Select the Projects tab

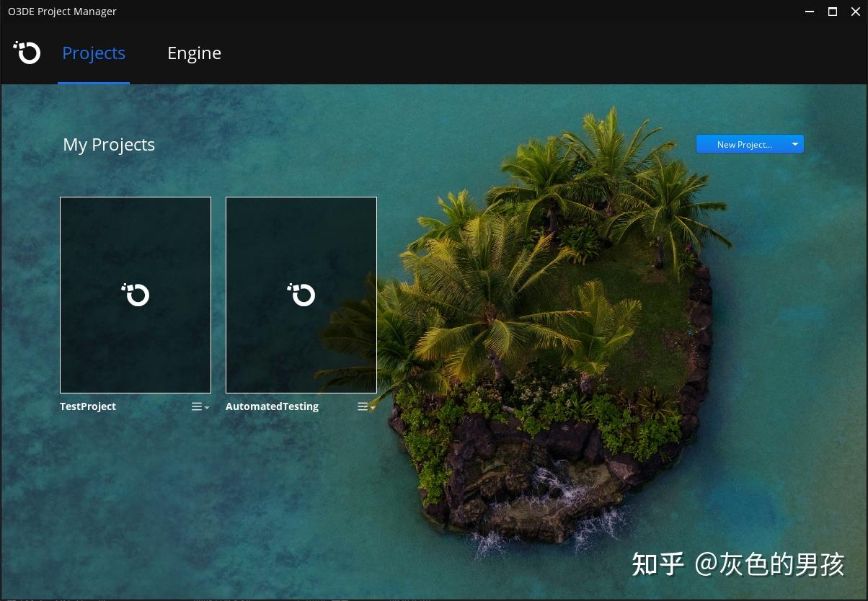tap(94, 53)
